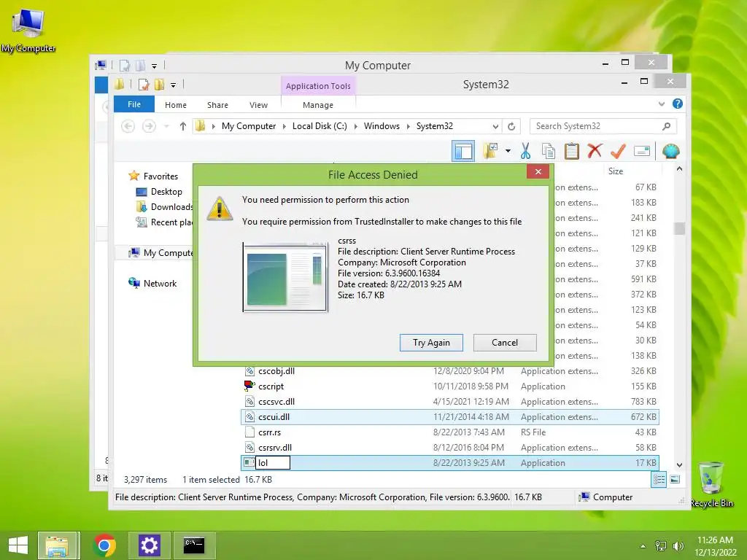Switch to large icons view in status bar
Screen dimensions: 747x560
675,479
